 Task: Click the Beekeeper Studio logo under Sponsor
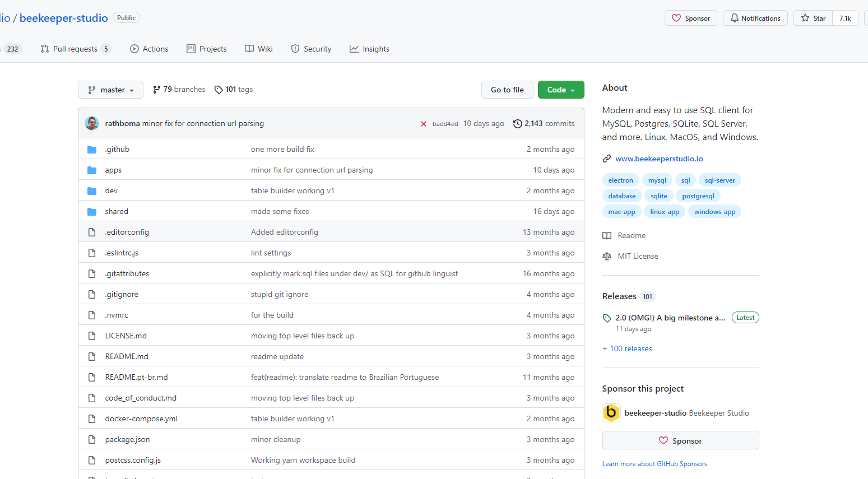611,413
